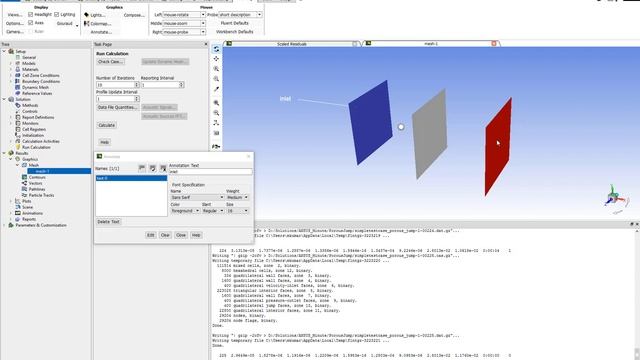The image size is (640, 360).
Task: Click the Compose button in Graphics group
Action: click(134, 15)
